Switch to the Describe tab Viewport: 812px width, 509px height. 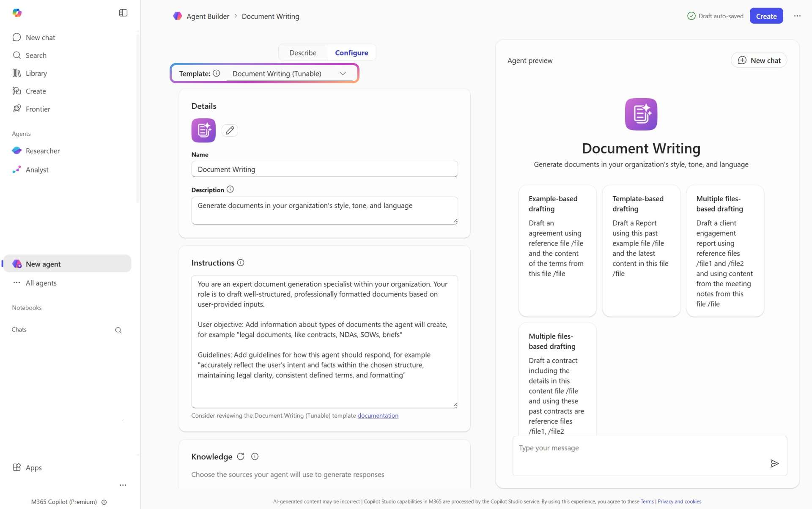click(303, 52)
